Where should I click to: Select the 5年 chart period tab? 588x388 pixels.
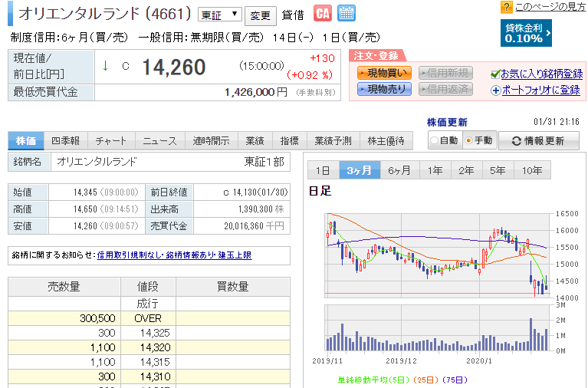(x=498, y=170)
